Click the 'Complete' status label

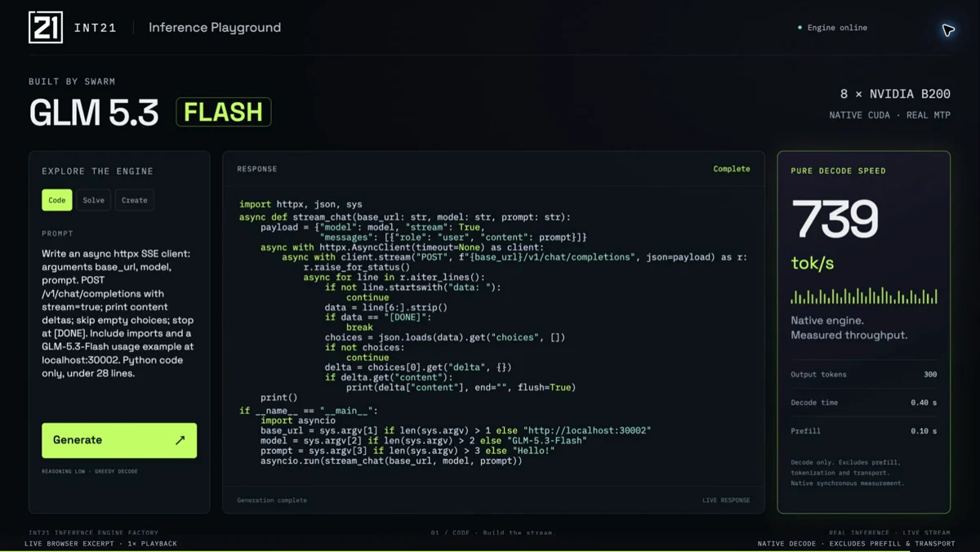click(732, 169)
